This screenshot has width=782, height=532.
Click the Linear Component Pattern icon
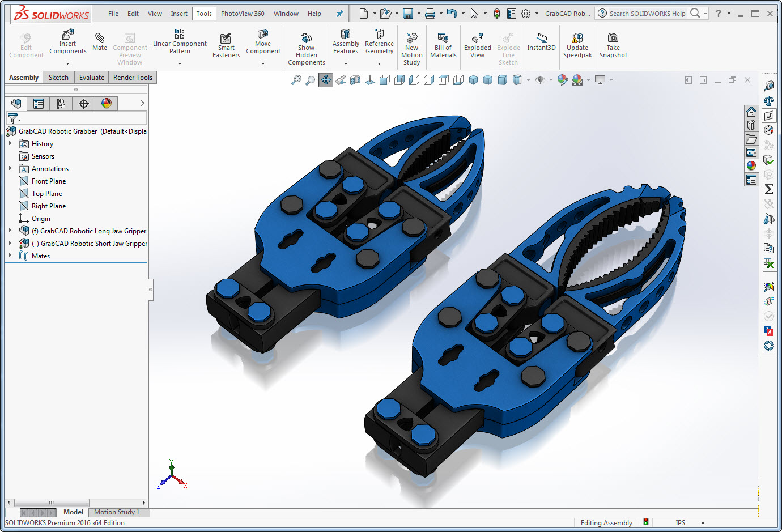coord(180,34)
